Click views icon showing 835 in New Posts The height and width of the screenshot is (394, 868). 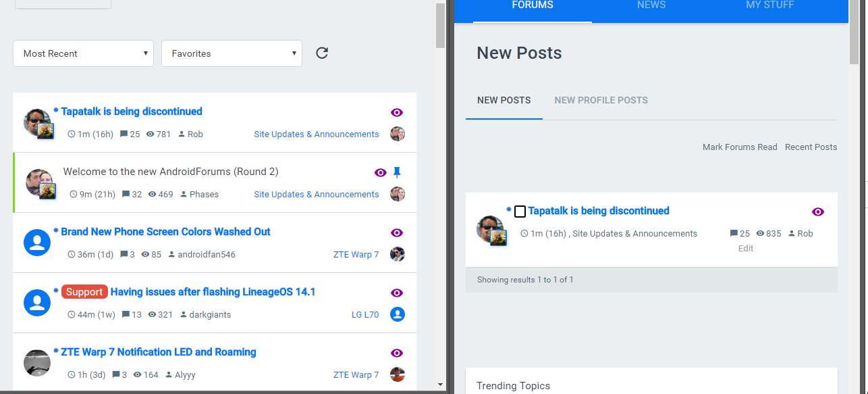click(x=760, y=234)
